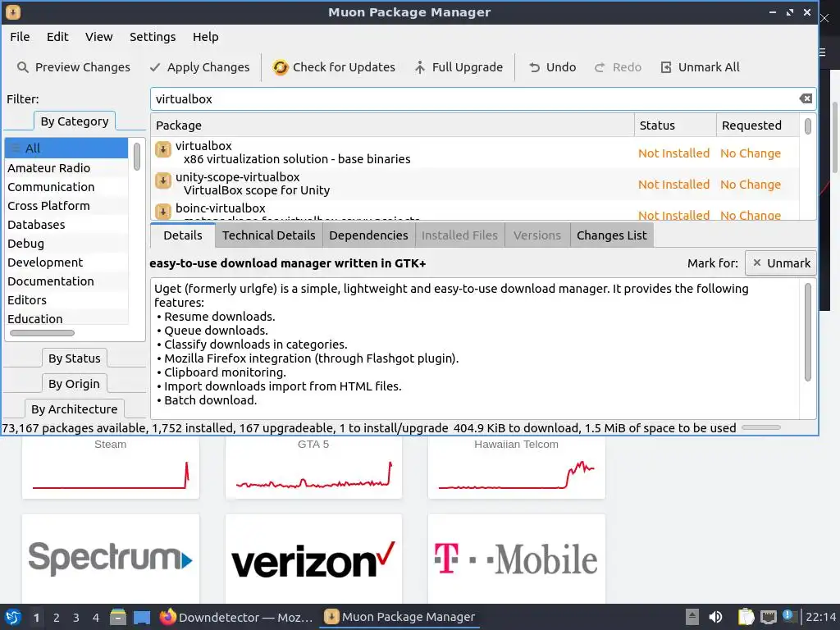This screenshot has width=840, height=630.
Task: Open the Edit menu
Action: pyautogui.click(x=57, y=37)
